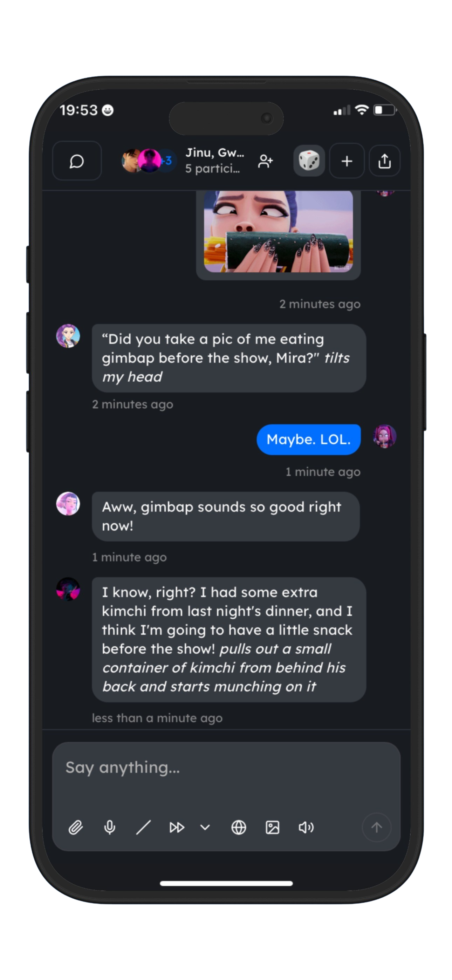Toggle the speaker audio icon
Viewport: 452px width, 980px height.
(x=306, y=828)
